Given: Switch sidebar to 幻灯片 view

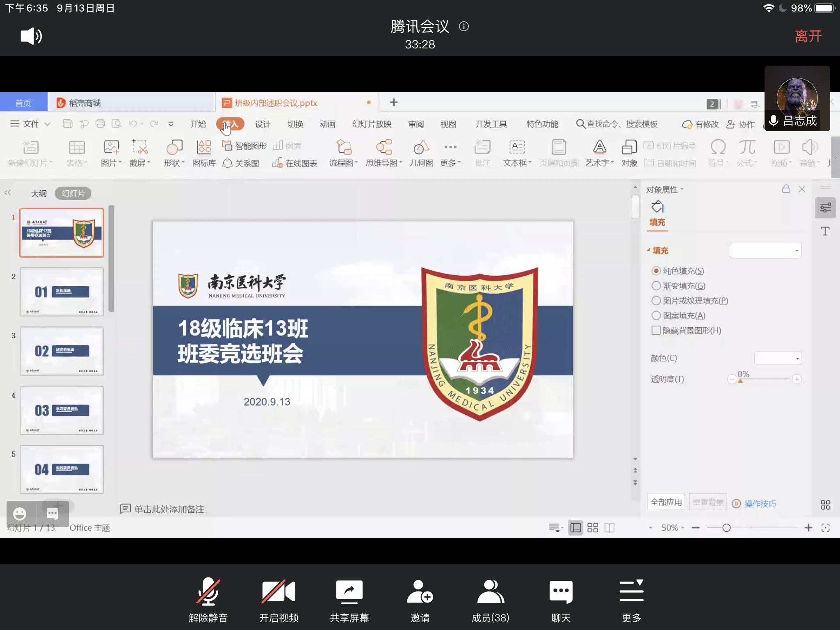Looking at the screenshot, I should pos(73,193).
